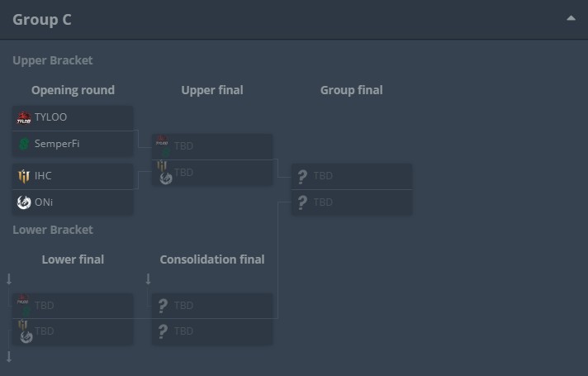Open the TYLOO team entry
The image size is (588, 376).
pyautogui.click(x=51, y=117)
